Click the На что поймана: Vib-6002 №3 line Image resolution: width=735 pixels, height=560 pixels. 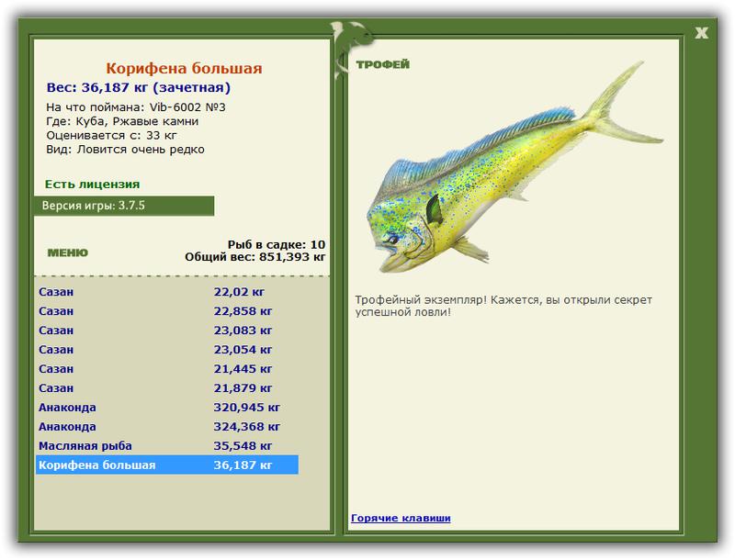coord(135,107)
